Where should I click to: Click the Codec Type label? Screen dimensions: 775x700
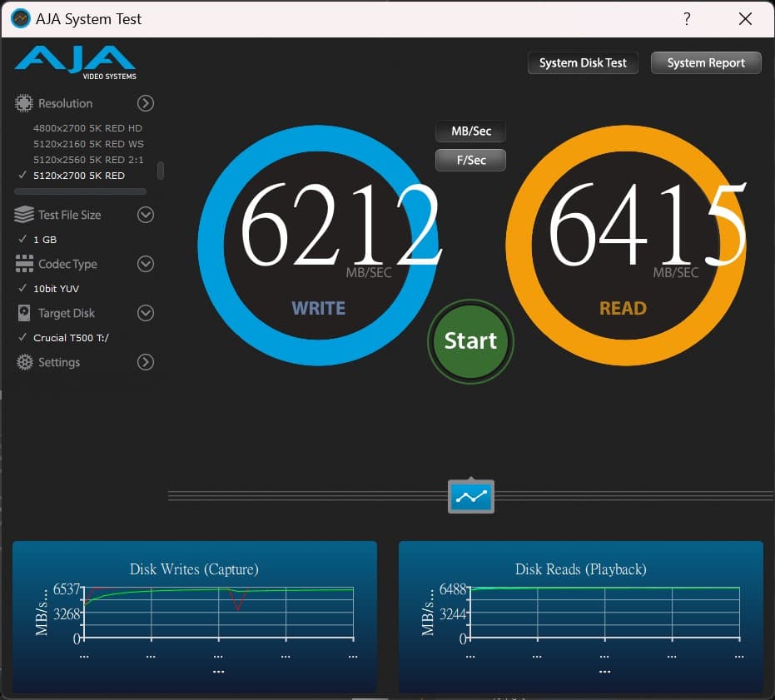(x=67, y=264)
